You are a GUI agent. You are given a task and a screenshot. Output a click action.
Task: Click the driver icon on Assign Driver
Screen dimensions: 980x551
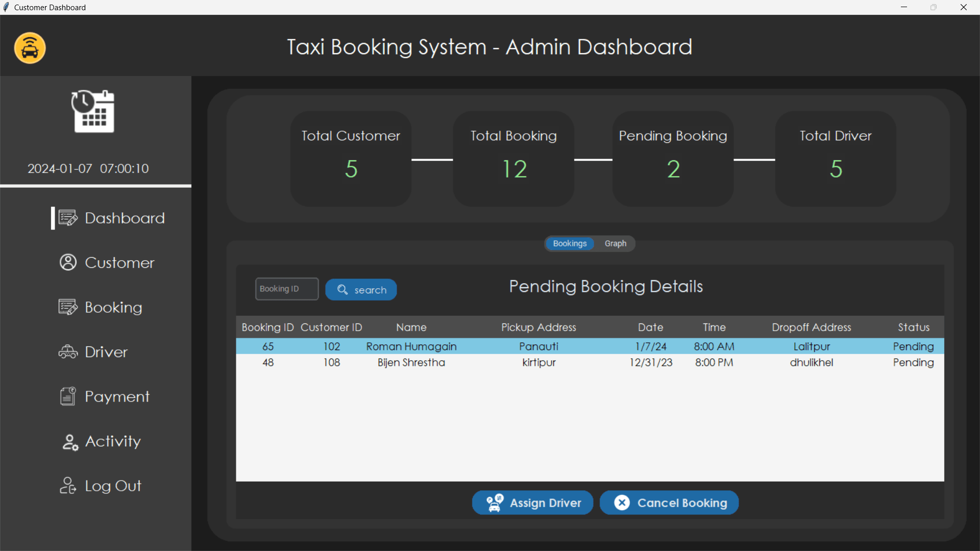[495, 503]
